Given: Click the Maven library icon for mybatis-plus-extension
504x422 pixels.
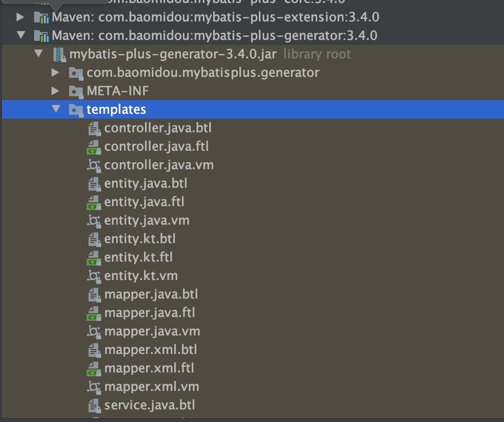Looking at the screenshot, I should (x=41, y=18).
